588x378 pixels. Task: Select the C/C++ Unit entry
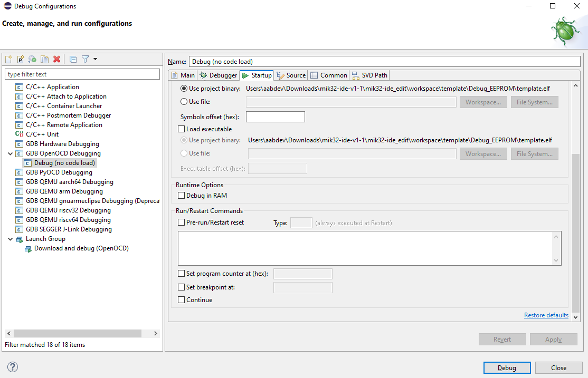pos(42,134)
